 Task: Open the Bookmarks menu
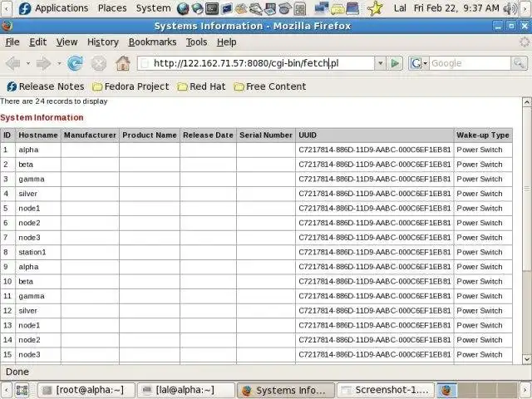(152, 42)
